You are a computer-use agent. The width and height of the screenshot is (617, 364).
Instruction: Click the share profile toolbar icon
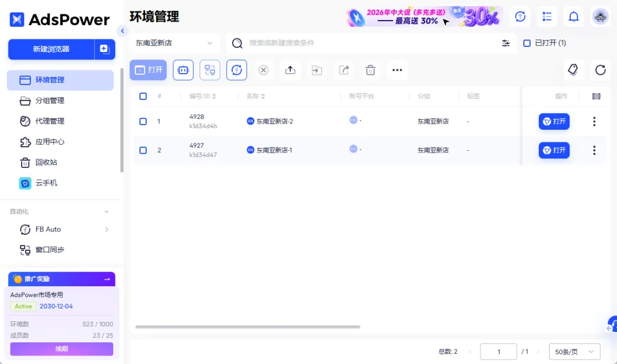coord(343,70)
